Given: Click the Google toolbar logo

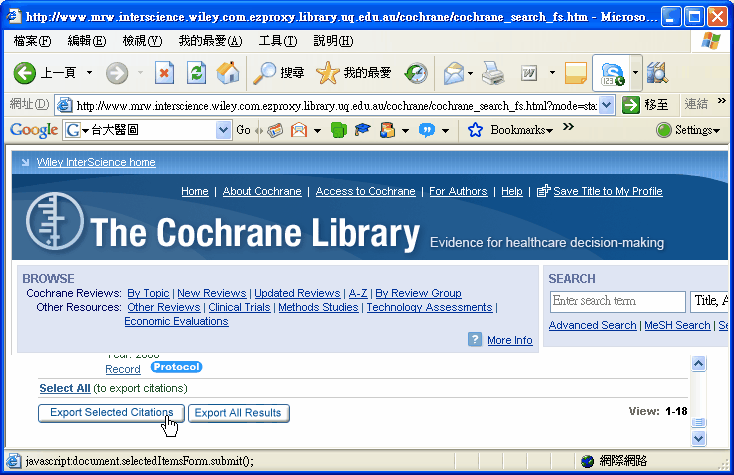Looking at the screenshot, I should (34, 130).
